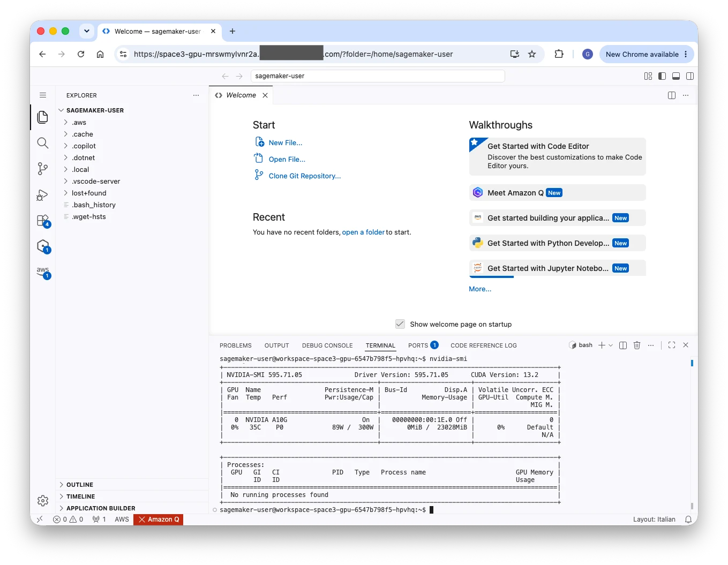Open the new terminal launch profile dropdown
Image resolution: width=728 pixels, height=565 pixels.
(x=611, y=345)
